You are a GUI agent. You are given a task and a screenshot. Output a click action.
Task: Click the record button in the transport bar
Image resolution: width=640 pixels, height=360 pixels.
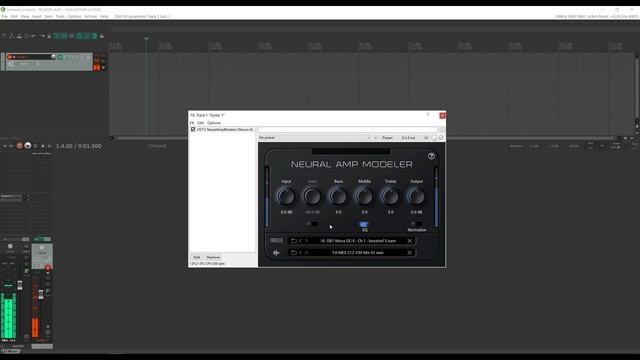click(19, 146)
